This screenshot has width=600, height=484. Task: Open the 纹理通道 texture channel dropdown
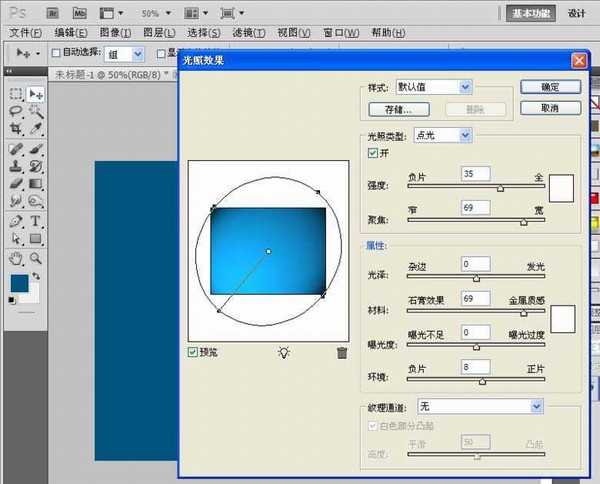coord(480,406)
